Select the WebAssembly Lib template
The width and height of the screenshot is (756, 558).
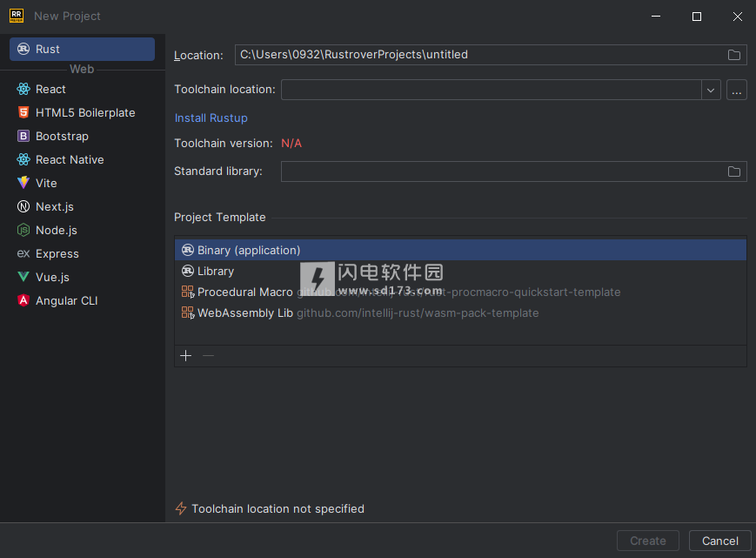[460, 313]
